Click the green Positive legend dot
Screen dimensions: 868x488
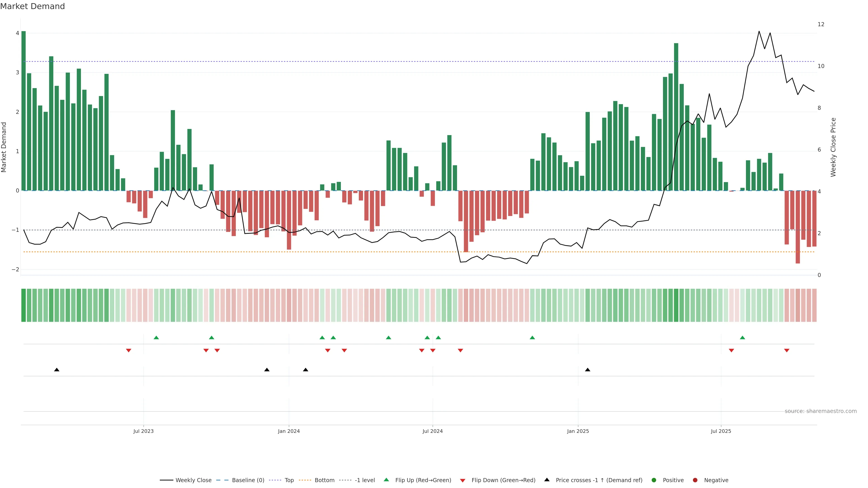click(654, 480)
